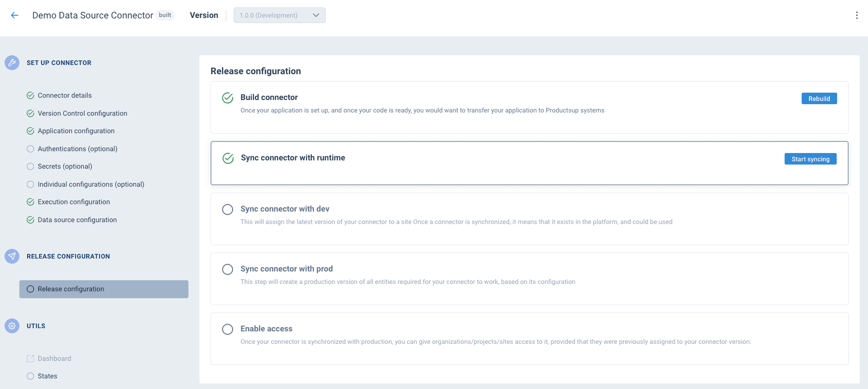Open the three-dot more options menu
This screenshot has height=389, width=868.
click(x=856, y=15)
